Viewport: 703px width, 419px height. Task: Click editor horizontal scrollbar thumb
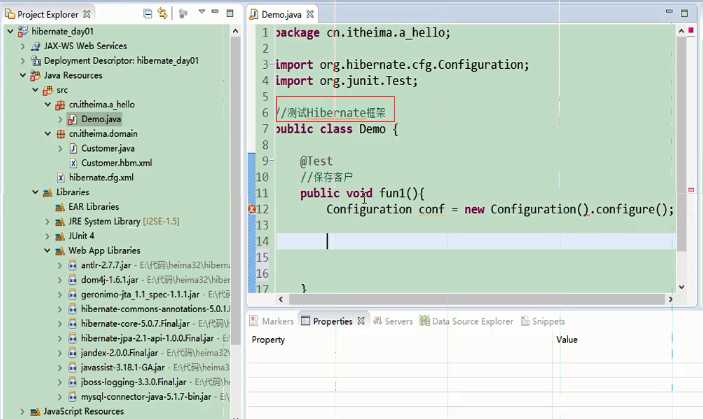click(477, 299)
